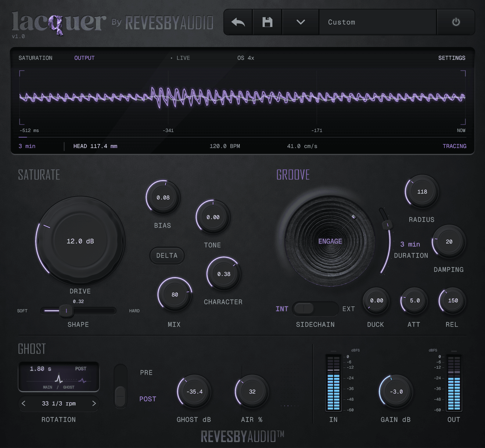The image size is (485, 448).
Task: Click the GAIN dB knob
Action: tap(396, 392)
